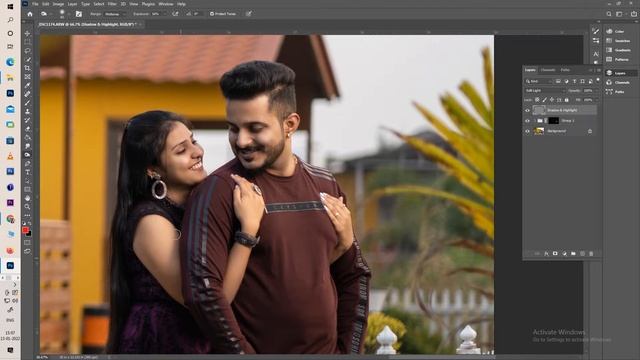Select the Hand tool
640x360 pixels.
[28, 198]
